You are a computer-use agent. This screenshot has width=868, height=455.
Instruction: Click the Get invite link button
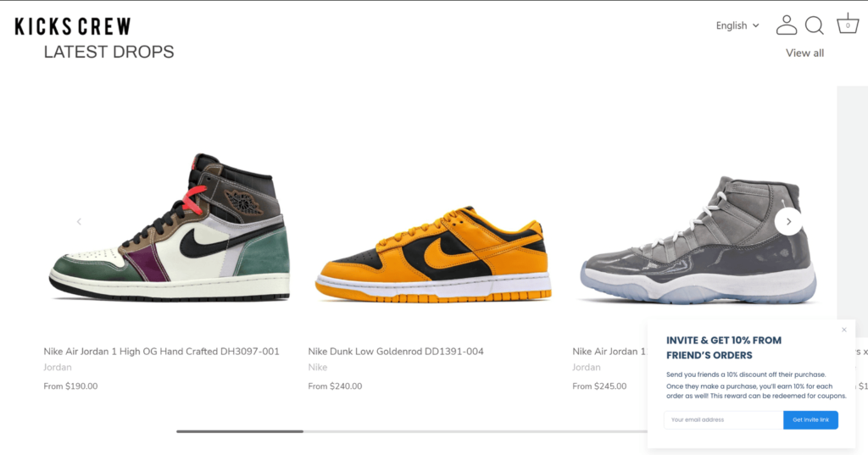[810, 419]
